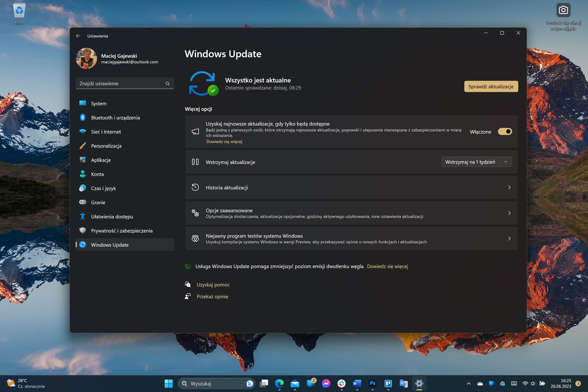Click the volume speaker tray icon
Screen dimensions: 588x392
533,384
